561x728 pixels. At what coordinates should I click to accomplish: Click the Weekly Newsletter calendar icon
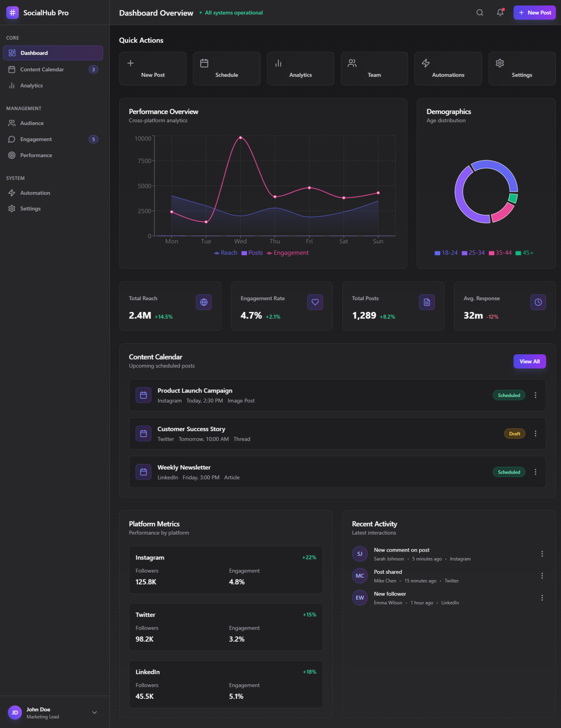[x=143, y=472]
